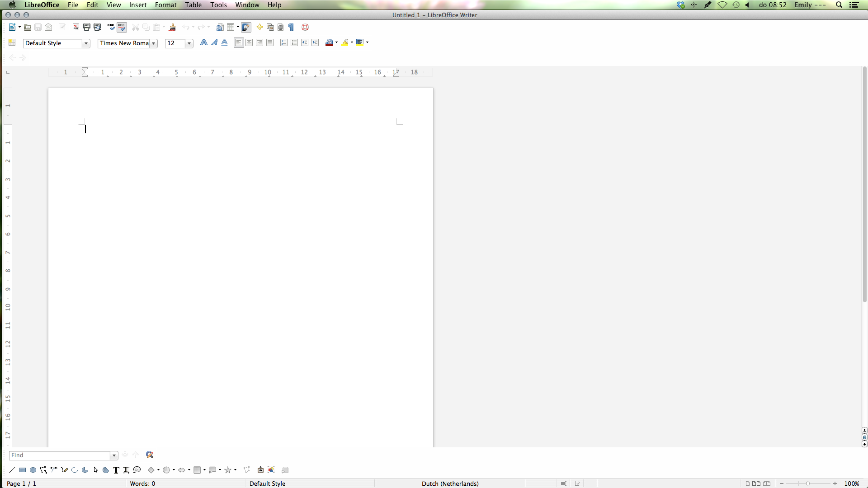This screenshot has width=868, height=488.
Task: Open the Highlighting color dropdown arrow
Action: point(352,42)
